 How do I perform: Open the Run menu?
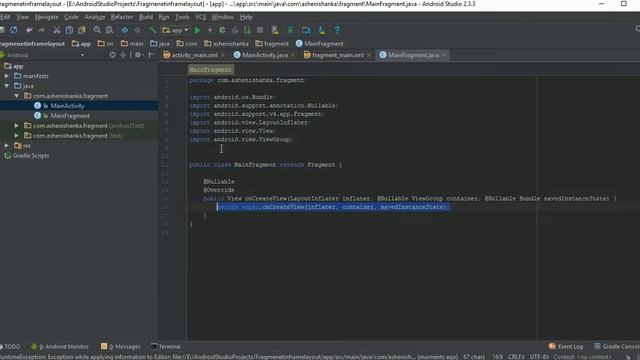(x=164, y=17)
